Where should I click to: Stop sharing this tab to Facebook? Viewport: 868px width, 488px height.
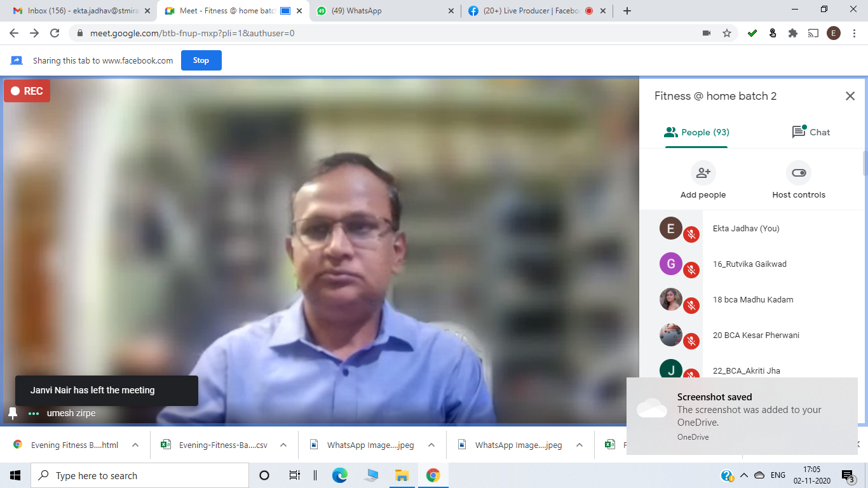point(201,60)
